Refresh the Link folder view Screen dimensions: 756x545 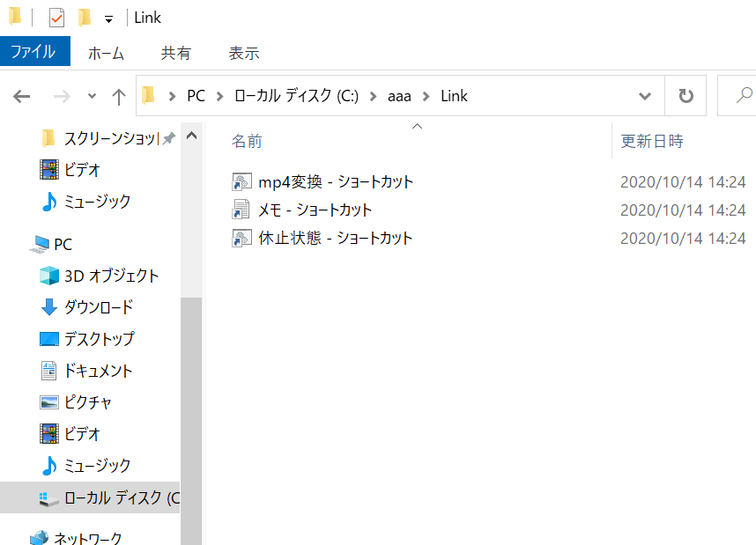tap(686, 96)
